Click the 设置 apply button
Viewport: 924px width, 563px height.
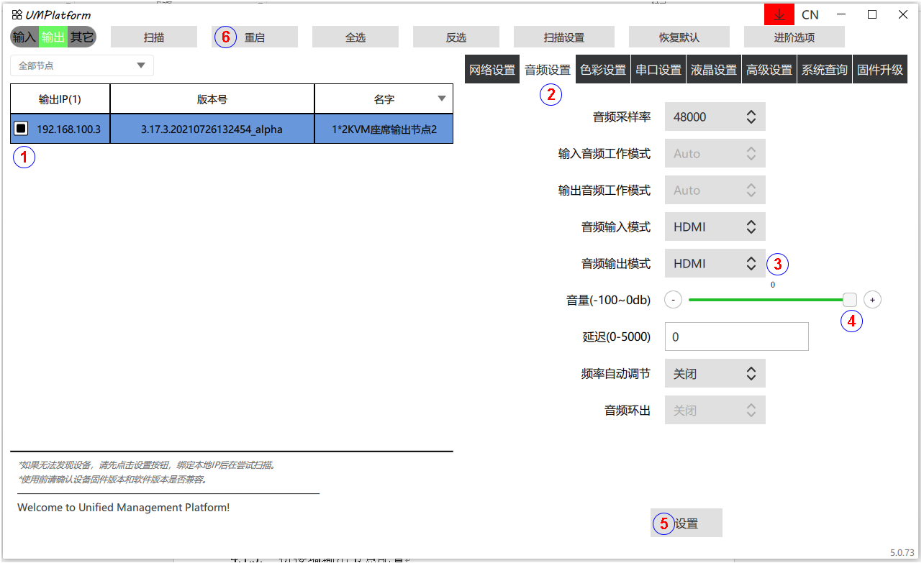click(687, 523)
